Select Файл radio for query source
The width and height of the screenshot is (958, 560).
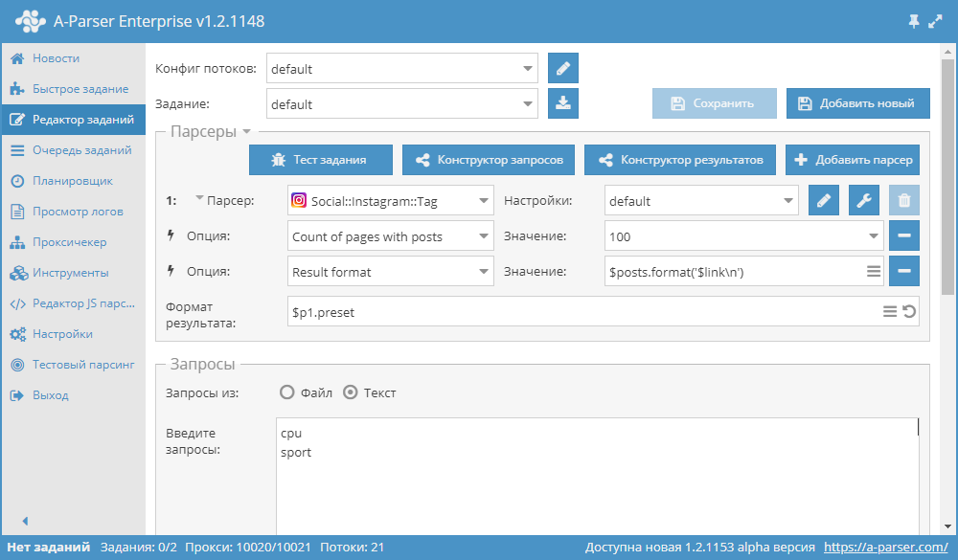(287, 392)
